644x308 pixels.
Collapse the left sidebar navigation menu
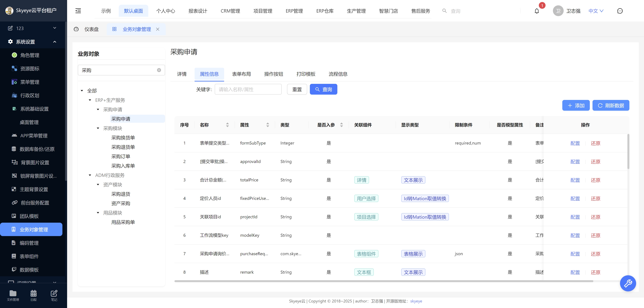pos(78,11)
